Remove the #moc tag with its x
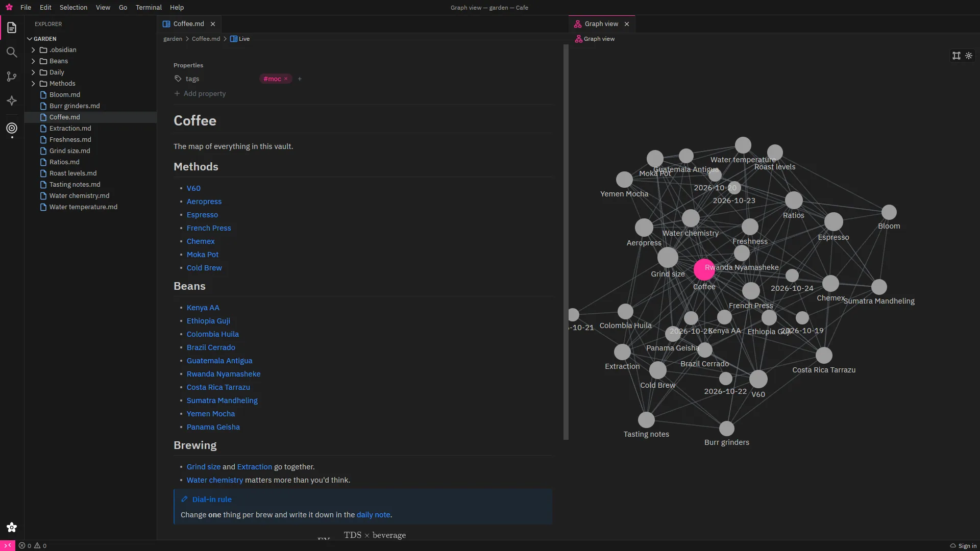 click(x=286, y=79)
